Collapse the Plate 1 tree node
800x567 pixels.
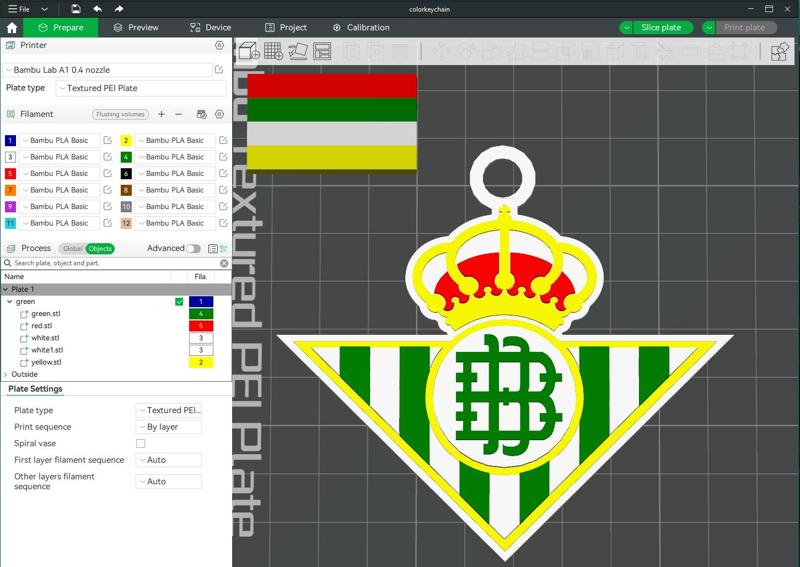pyautogui.click(x=6, y=289)
